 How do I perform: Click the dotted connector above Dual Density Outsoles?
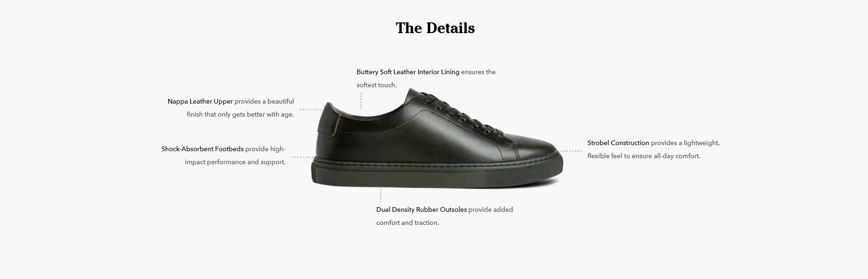click(381, 195)
